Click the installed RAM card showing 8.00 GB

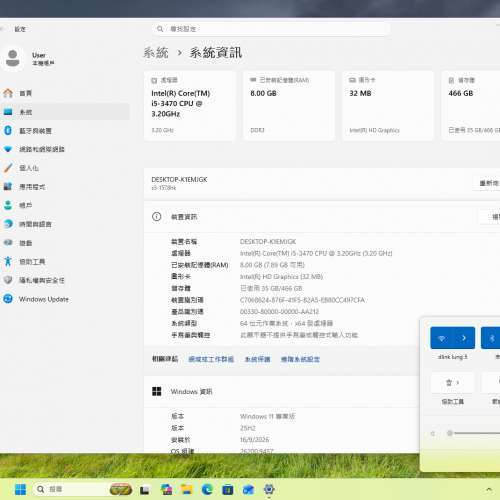pyautogui.click(x=289, y=105)
